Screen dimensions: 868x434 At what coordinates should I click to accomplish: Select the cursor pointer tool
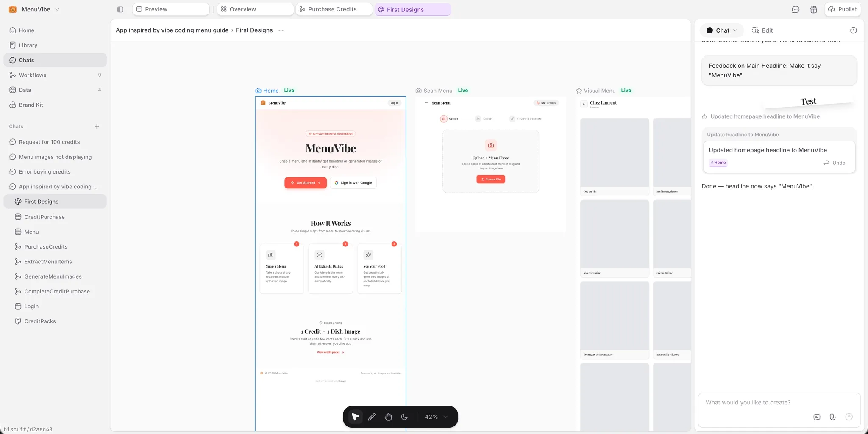click(x=356, y=417)
